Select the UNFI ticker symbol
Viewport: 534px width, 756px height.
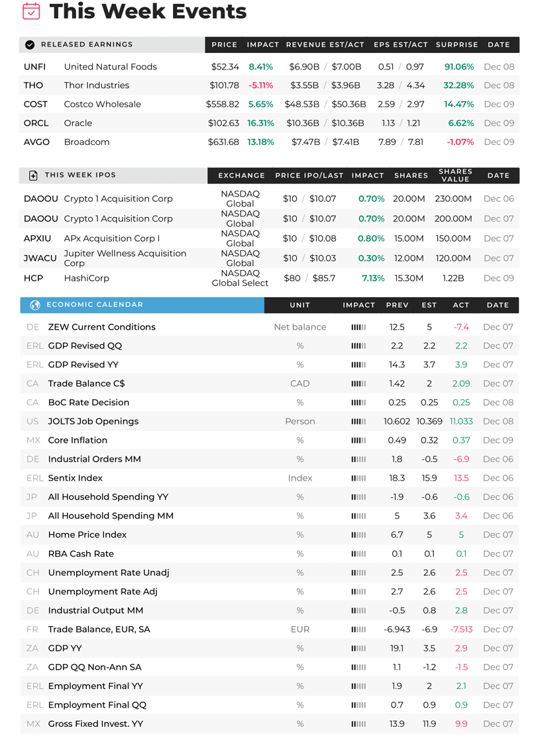pos(34,67)
